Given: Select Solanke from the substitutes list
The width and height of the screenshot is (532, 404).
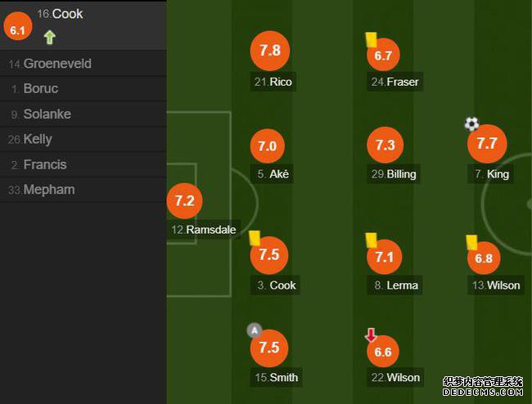Looking at the screenshot, I should pos(83,114).
